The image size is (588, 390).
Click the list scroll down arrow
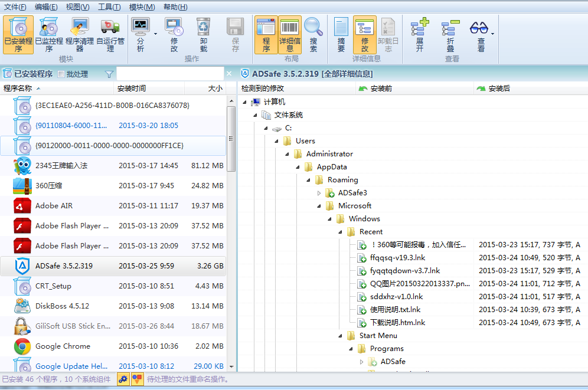tap(231, 366)
